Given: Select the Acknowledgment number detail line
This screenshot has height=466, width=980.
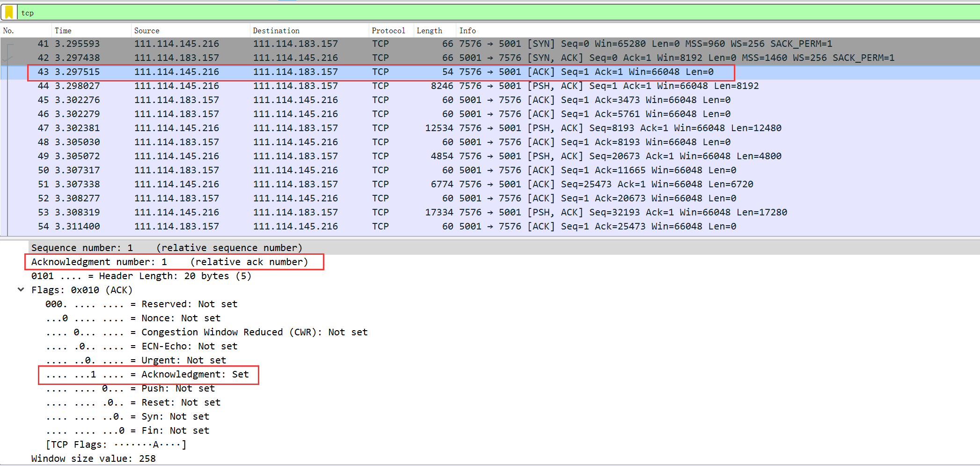Looking at the screenshot, I should [x=169, y=262].
